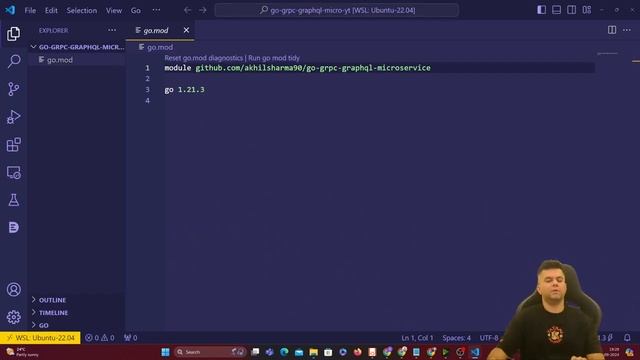Split the editor right
The image size is (640, 360).
pos(612,30)
